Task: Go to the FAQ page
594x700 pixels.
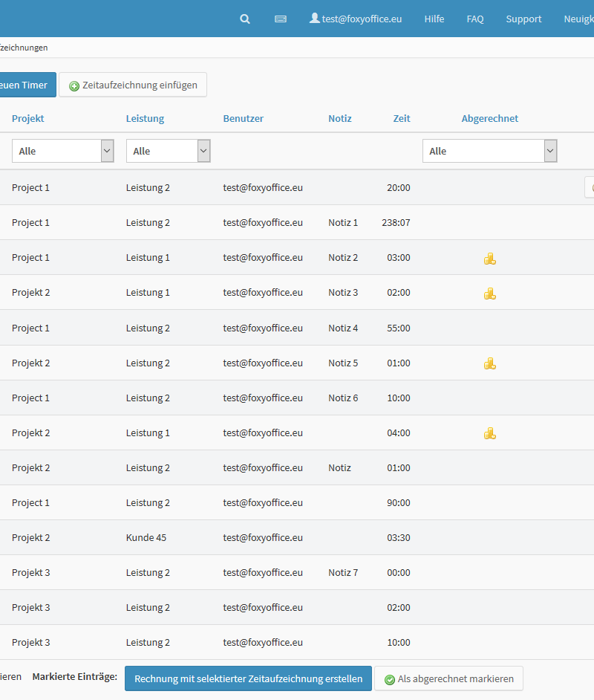Action: (475, 19)
